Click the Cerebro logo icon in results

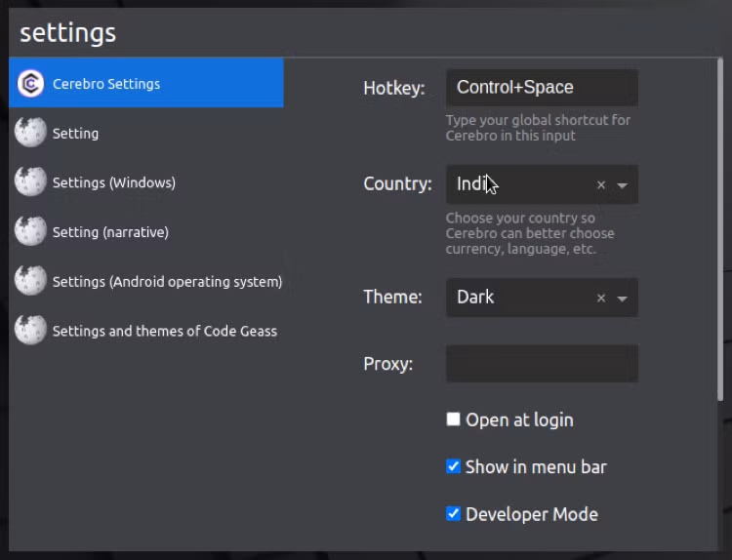point(30,84)
